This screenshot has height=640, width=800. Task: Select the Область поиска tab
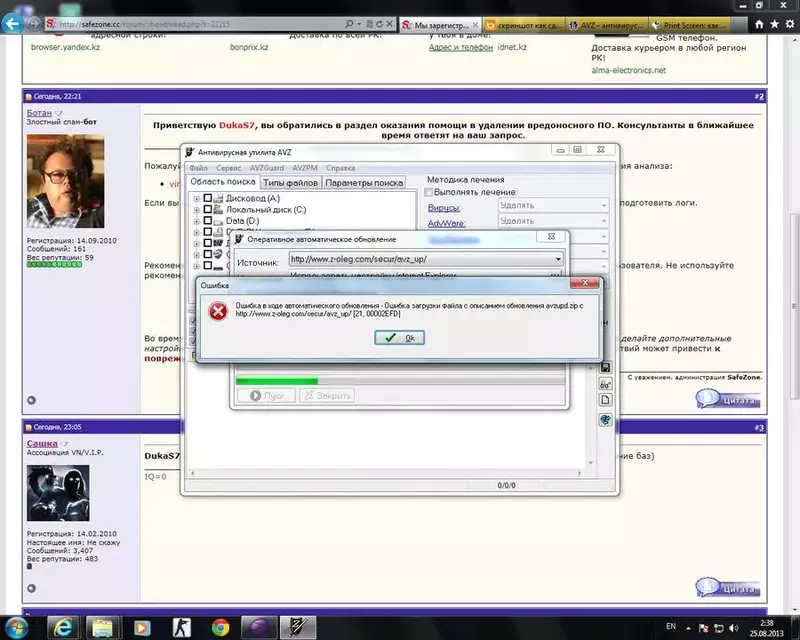222,182
